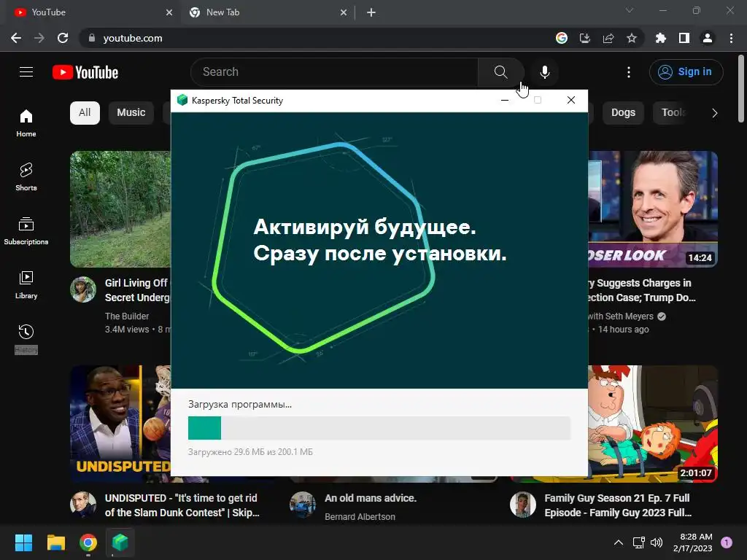Open Chrome three-dot menu
The width and height of the screenshot is (747, 560).
pyautogui.click(x=731, y=38)
